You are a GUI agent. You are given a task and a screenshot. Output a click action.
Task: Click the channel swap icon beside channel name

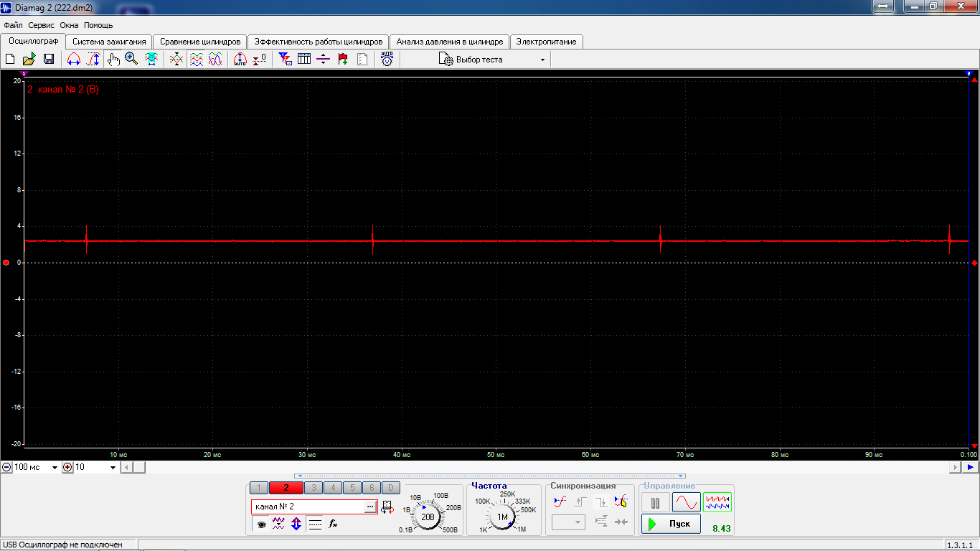387,507
